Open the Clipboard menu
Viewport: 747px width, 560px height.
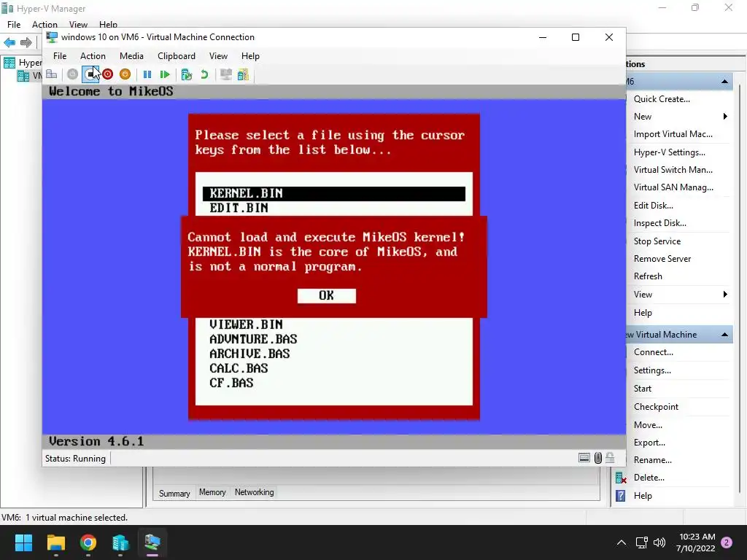177,56
